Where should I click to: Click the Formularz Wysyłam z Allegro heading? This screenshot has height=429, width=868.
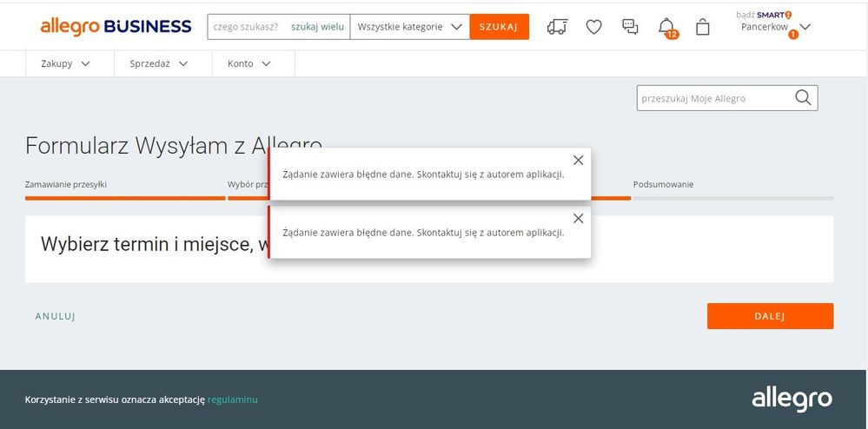point(174,146)
